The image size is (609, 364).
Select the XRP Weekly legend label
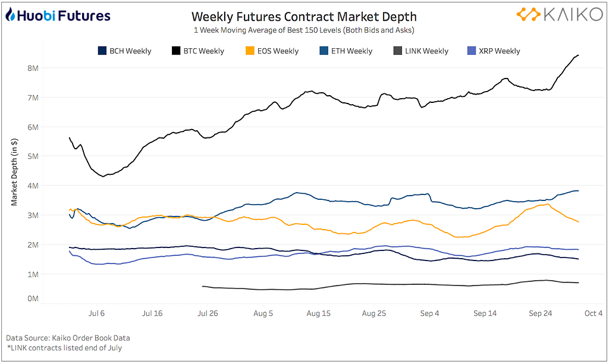tap(499, 51)
